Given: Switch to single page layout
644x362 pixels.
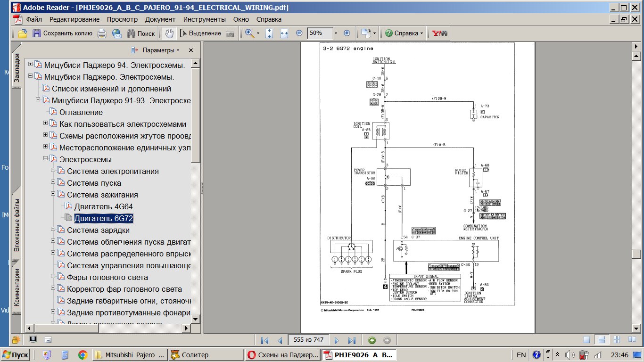Looking at the screenshot, I should tap(586, 340).
